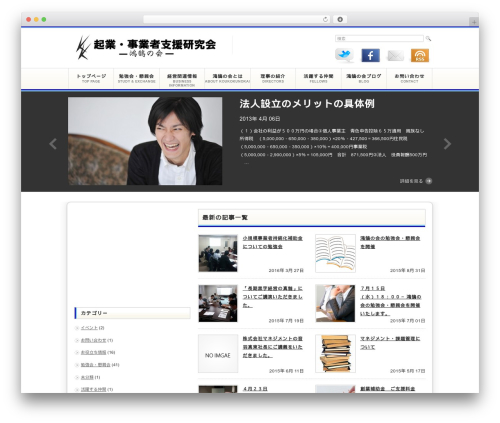The width and height of the screenshot is (500, 423).
Task: Click the new tab plus button
Action: [x=474, y=22]
